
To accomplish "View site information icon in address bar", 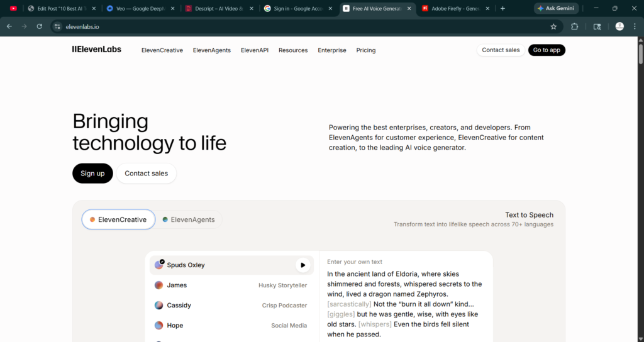I will tap(57, 26).
